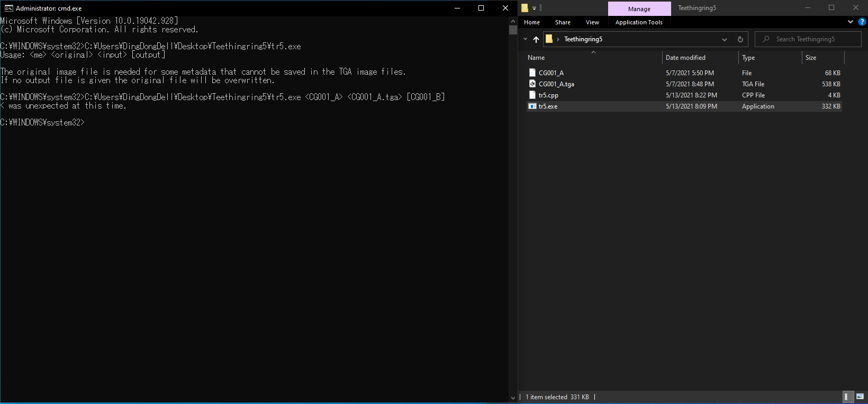Open the recent locations dropdown arrow
The image size is (868, 404).
[x=525, y=39]
